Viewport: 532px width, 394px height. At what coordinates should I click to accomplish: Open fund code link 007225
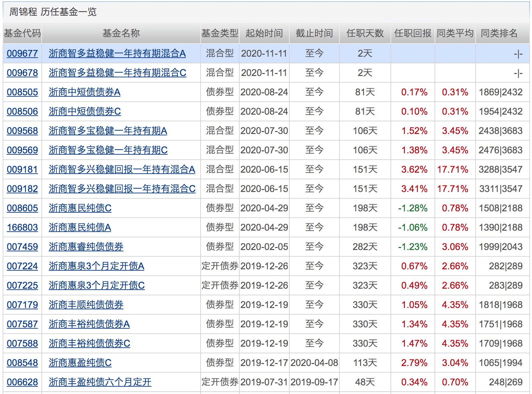[x=22, y=285]
